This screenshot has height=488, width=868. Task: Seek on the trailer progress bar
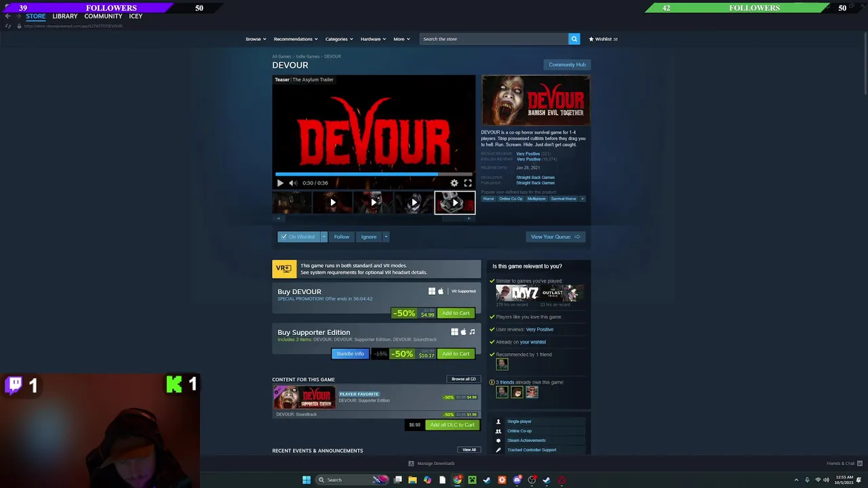pyautogui.click(x=374, y=174)
